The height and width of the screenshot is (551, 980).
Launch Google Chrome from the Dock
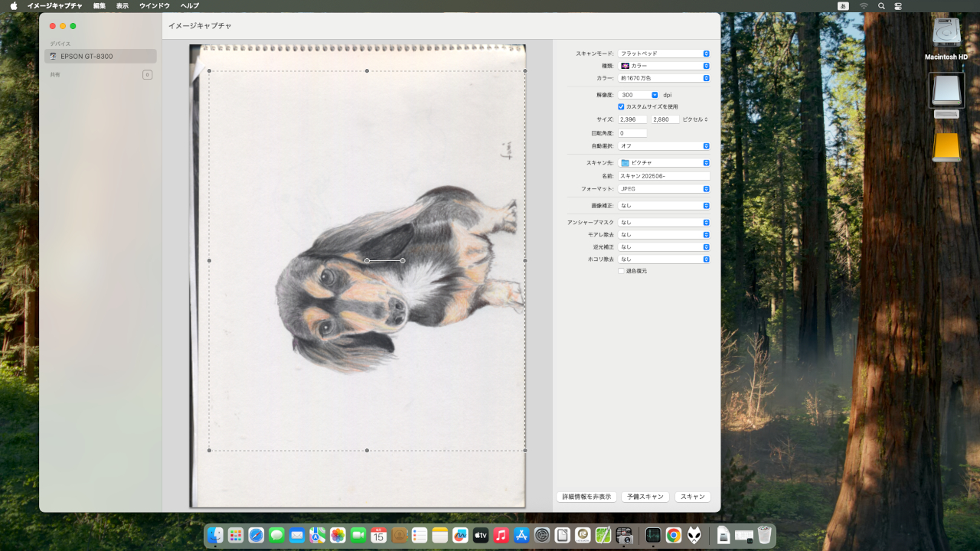coord(674,535)
